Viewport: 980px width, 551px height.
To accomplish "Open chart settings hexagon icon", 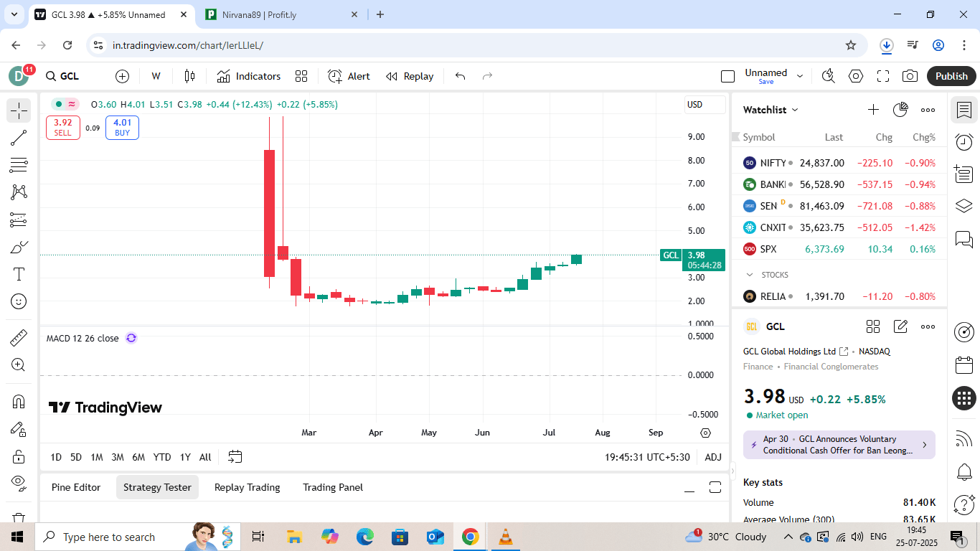I will [856, 76].
